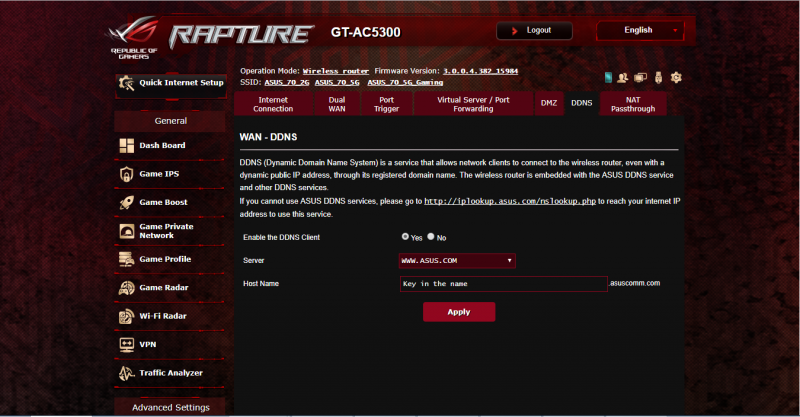Click the guest network users icon
The height and width of the screenshot is (417, 800).
point(623,77)
